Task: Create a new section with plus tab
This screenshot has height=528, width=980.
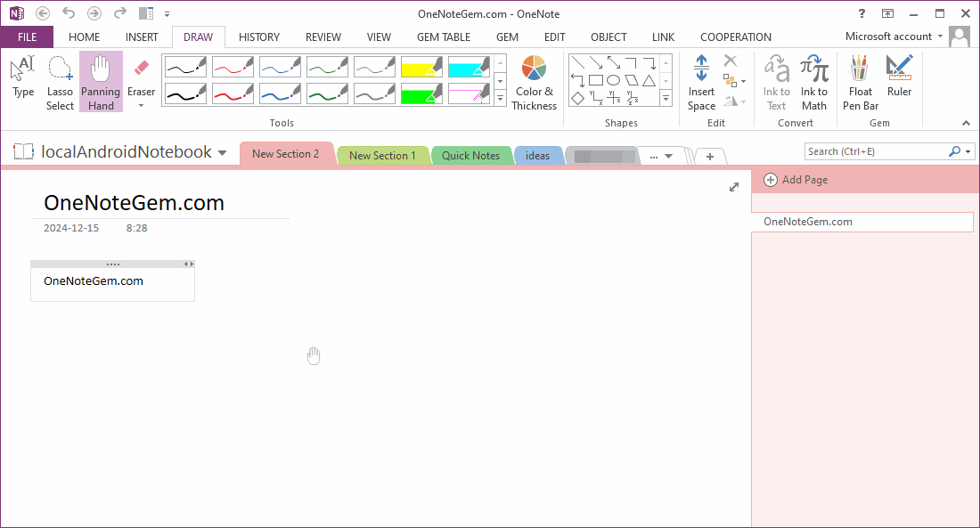Action: [x=710, y=157]
